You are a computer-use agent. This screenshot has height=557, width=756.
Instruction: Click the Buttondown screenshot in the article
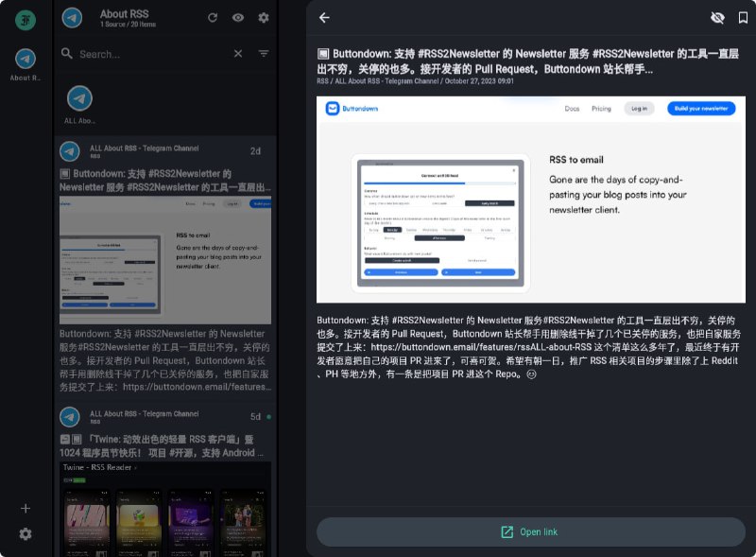point(529,199)
